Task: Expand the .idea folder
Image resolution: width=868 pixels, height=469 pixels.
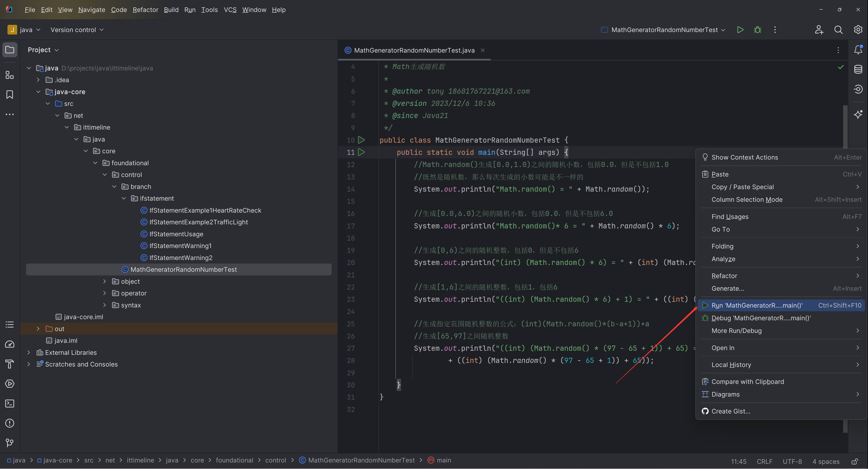Action: (x=38, y=80)
